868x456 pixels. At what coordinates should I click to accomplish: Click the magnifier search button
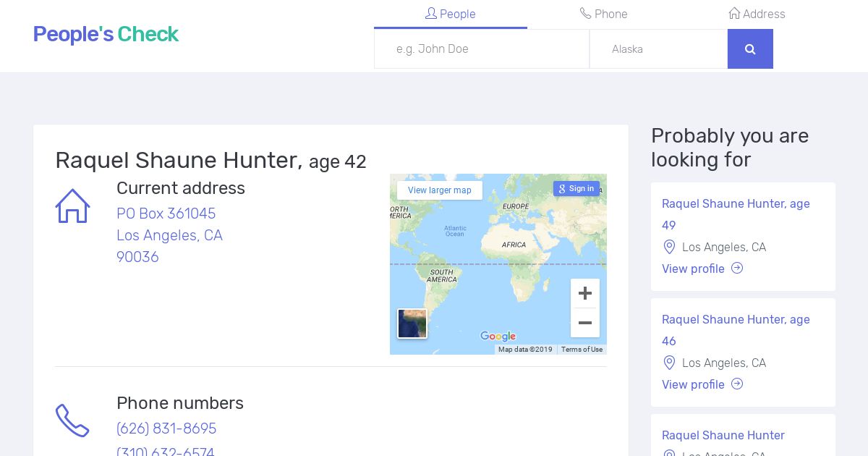(x=750, y=48)
